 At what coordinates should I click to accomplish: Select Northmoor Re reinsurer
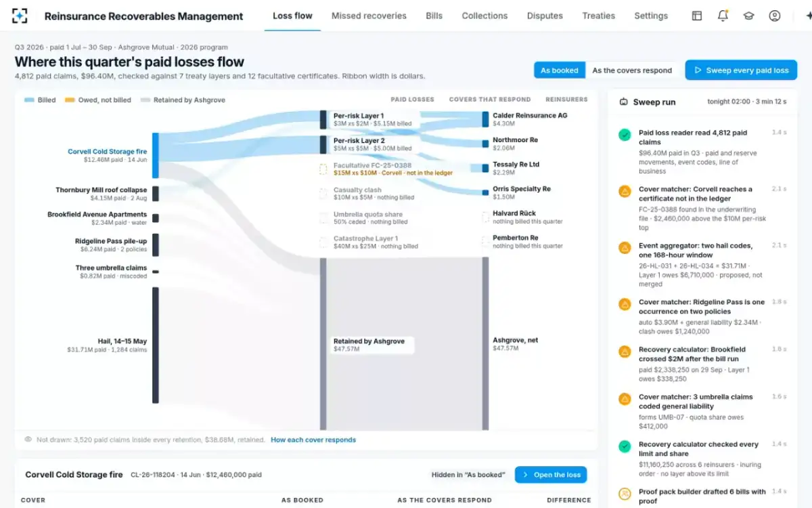(x=485, y=144)
